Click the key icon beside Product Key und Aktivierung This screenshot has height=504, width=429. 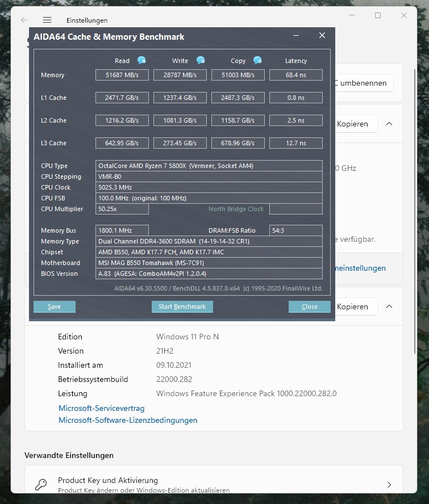(x=41, y=484)
